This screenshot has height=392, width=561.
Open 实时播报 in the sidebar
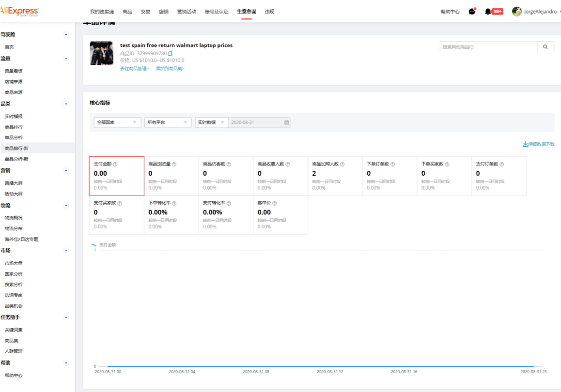pyautogui.click(x=14, y=117)
